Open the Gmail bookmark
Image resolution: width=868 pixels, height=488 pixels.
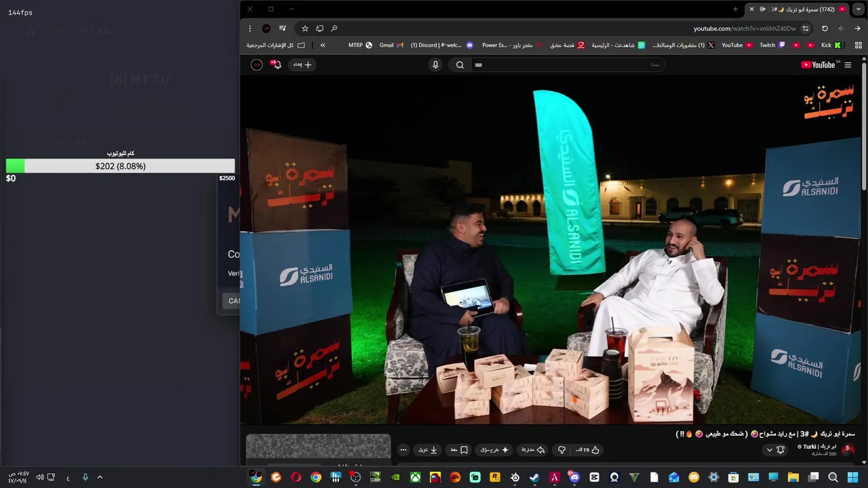(x=391, y=45)
